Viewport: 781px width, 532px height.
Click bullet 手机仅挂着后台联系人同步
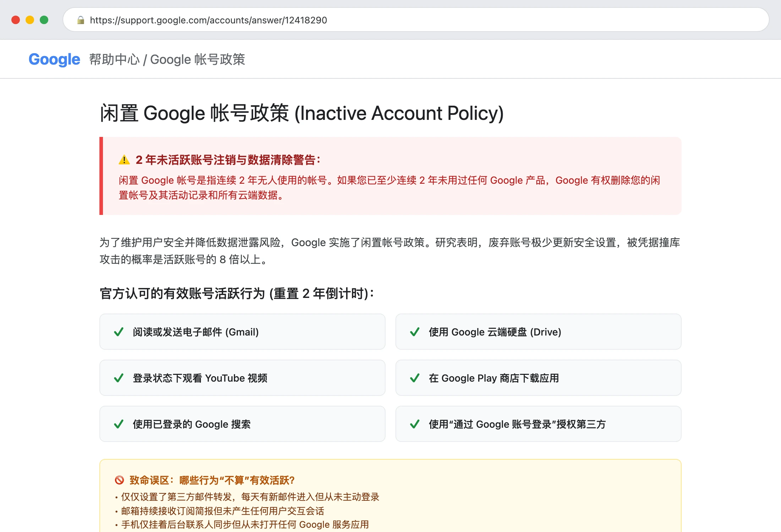tap(242, 525)
